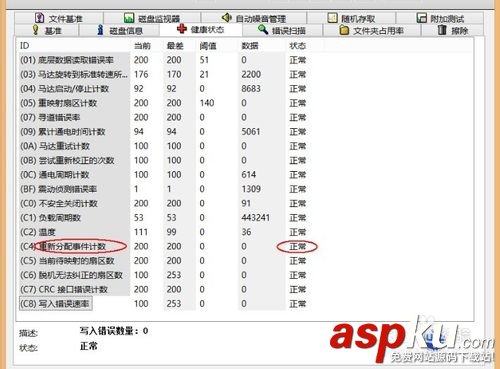Select row (C0) 不安全关闭计数
The width and height of the screenshot is (500, 369).
tap(163, 203)
